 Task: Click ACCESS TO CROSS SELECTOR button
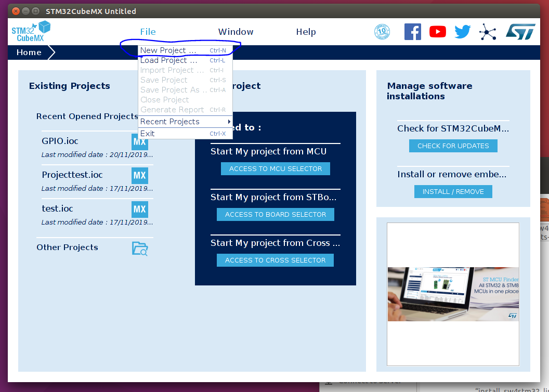click(275, 260)
